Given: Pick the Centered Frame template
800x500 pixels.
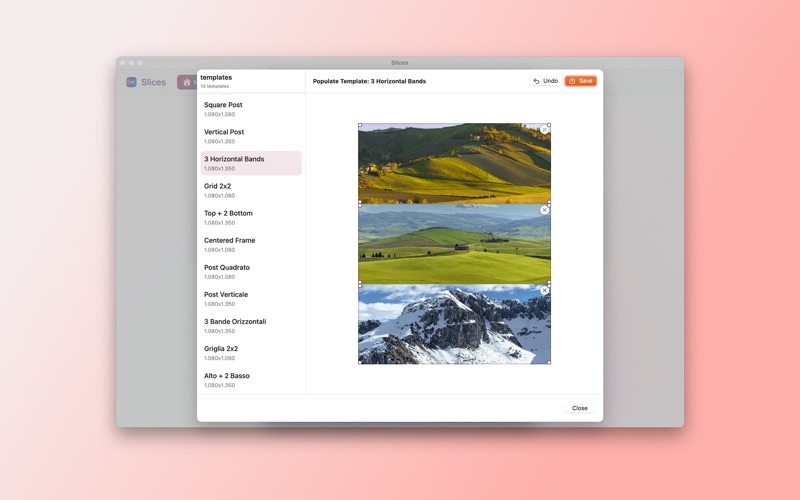Looking at the screenshot, I should (251, 244).
